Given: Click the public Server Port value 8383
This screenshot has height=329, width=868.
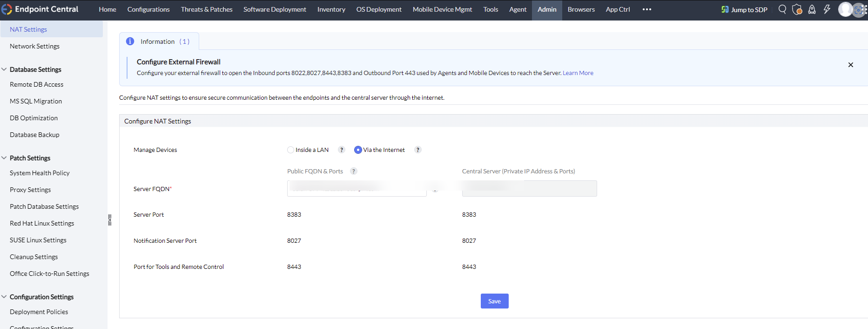Looking at the screenshot, I should pyautogui.click(x=294, y=215).
